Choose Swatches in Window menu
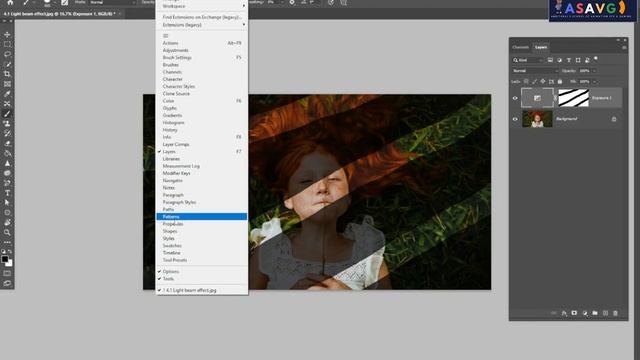The height and width of the screenshot is (360, 640). pos(202,246)
